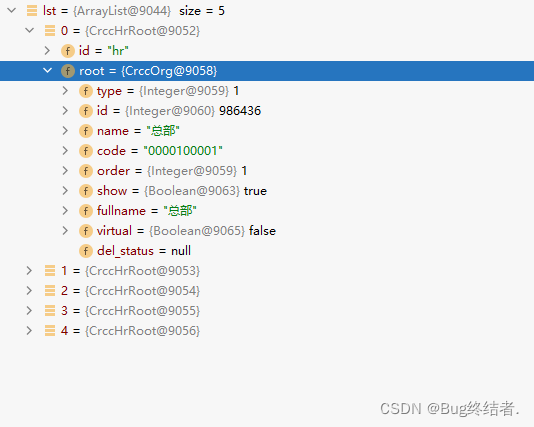Select row 1 = {CrccHrRoot@9053}

coord(267,271)
